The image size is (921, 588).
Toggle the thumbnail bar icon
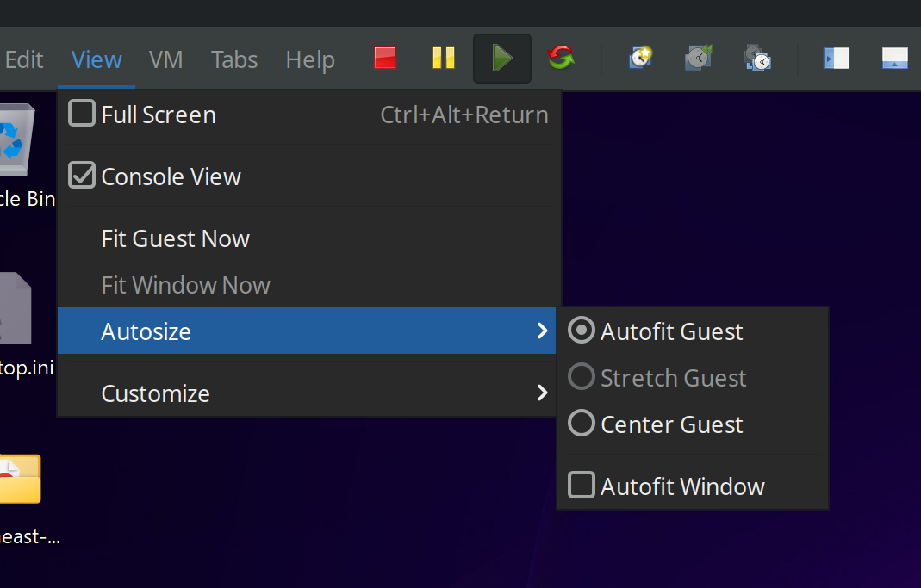(x=895, y=59)
